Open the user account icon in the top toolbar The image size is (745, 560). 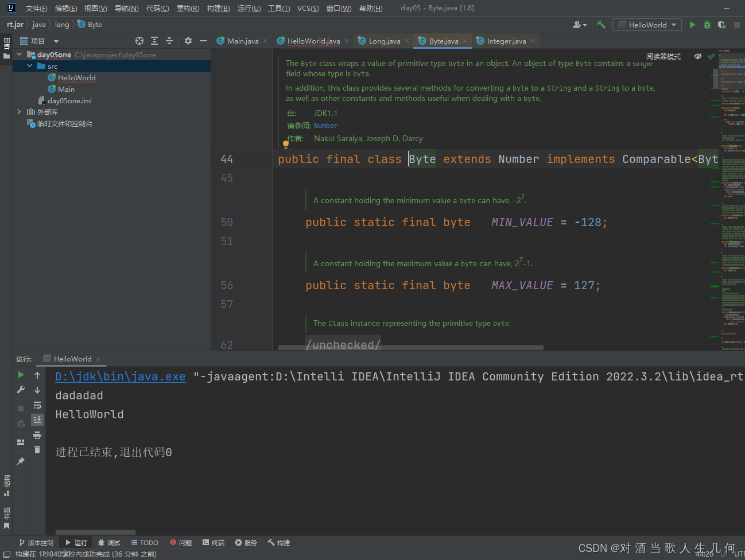point(580,25)
